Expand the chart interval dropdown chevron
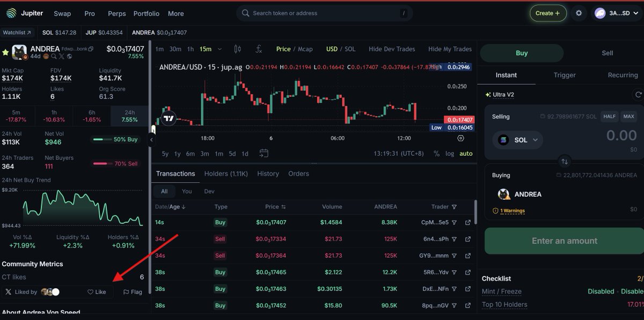The height and width of the screenshot is (320, 644). pos(219,49)
